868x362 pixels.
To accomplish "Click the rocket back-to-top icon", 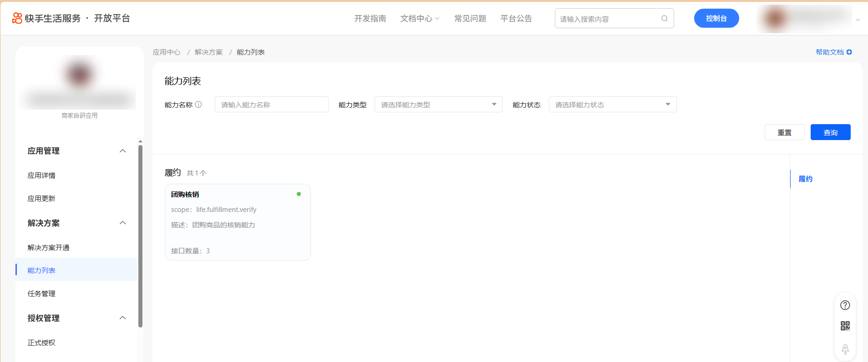I will tap(845, 349).
